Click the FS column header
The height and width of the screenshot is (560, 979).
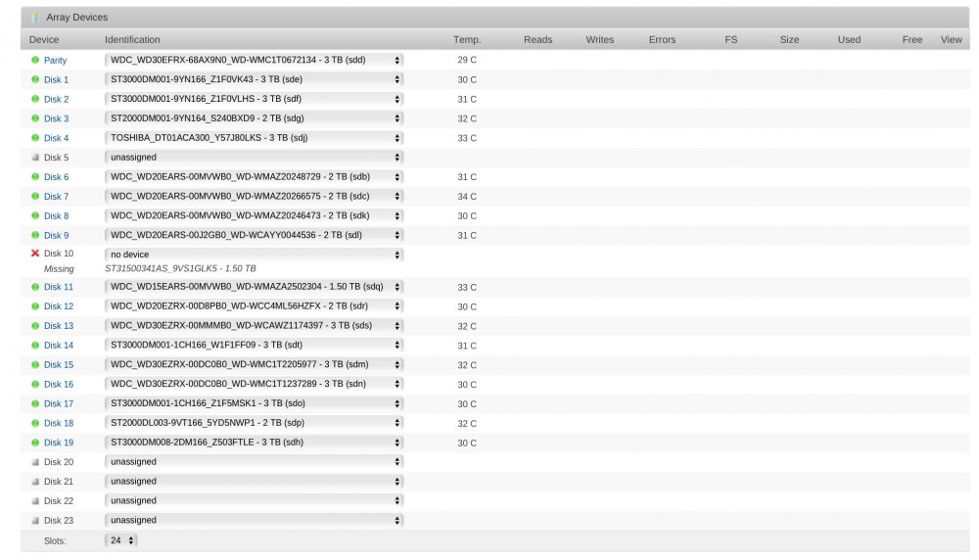click(731, 39)
